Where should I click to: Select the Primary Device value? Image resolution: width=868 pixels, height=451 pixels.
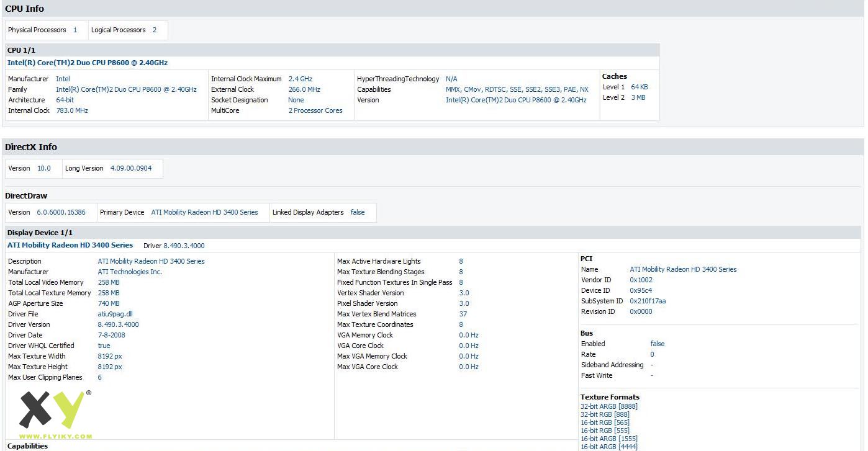pos(204,212)
